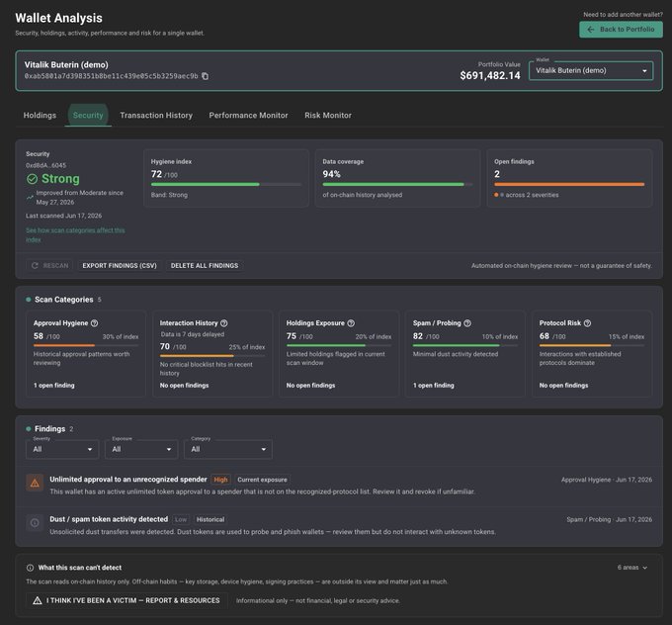Image resolution: width=672 pixels, height=625 pixels.
Task: Click 'Data is 7 days delayed' notice
Action: pyautogui.click(x=193, y=334)
